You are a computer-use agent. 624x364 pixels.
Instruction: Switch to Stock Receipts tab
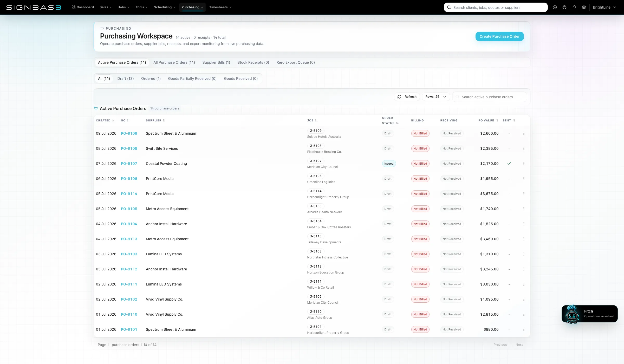(x=253, y=62)
